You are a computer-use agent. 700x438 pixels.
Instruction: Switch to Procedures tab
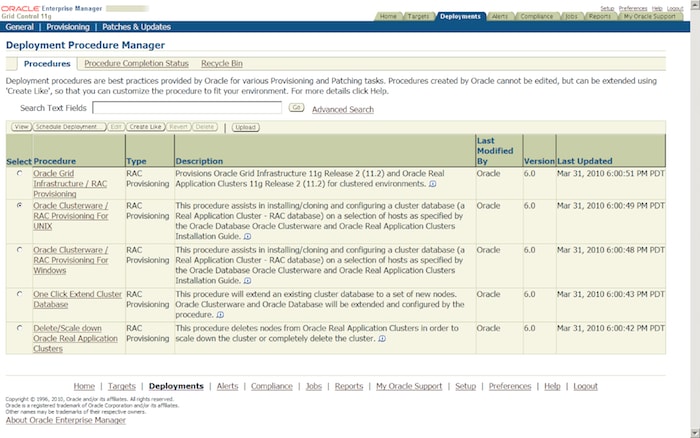(47, 64)
